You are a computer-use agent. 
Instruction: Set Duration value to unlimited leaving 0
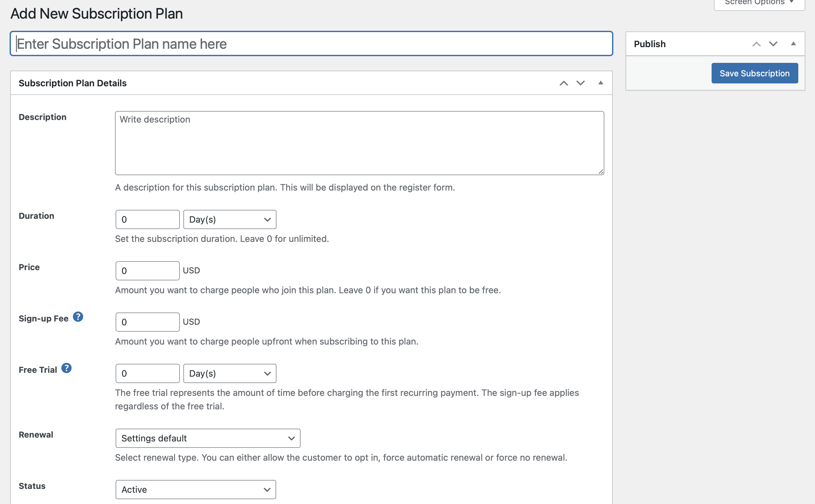(147, 219)
